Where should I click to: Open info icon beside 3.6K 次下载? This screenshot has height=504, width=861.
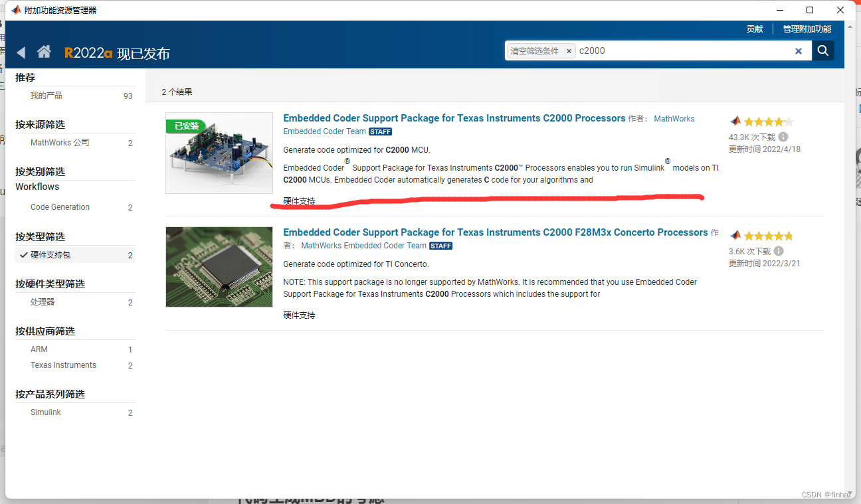point(779,251)
